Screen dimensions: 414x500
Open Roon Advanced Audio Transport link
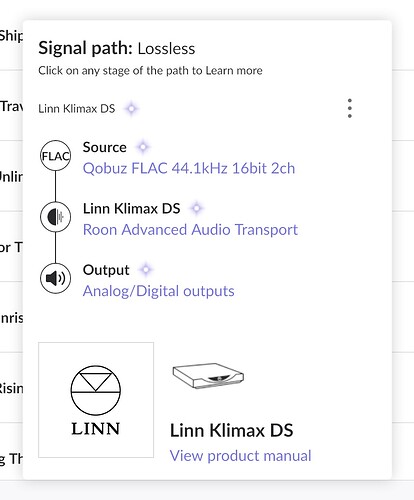point(190,230)
